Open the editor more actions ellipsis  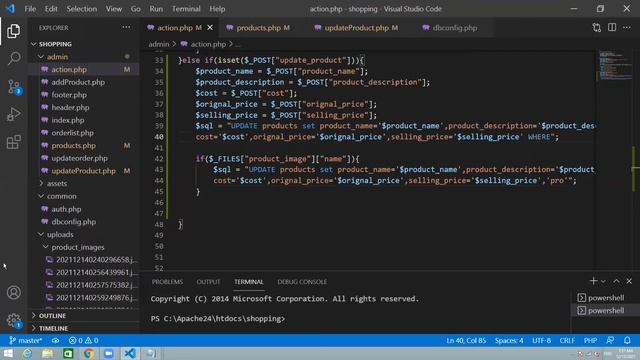pos(627,27)
